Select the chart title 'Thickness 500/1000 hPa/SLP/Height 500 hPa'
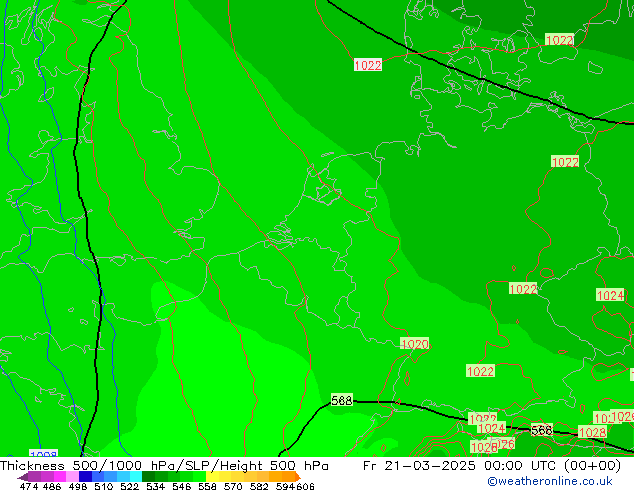Image resolution: width=634 pixels, height=490 pixels. click(x=164, y=466)
